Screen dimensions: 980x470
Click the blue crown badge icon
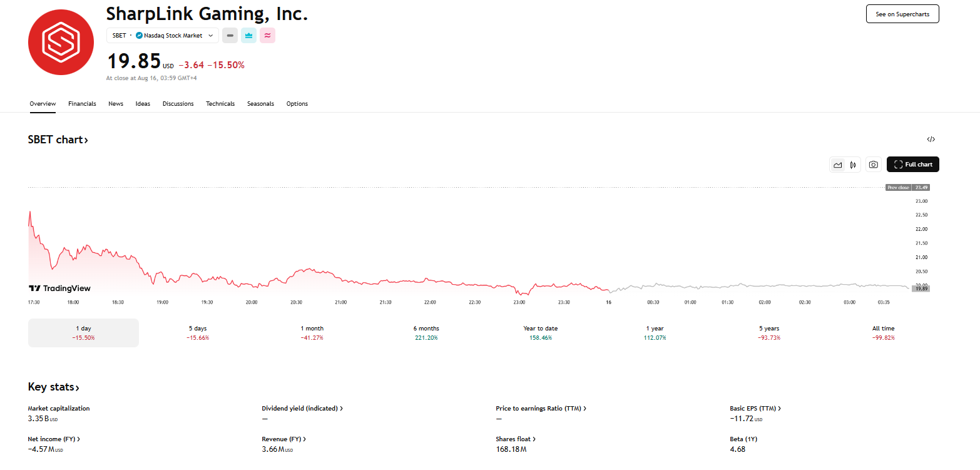click(248, 36)
